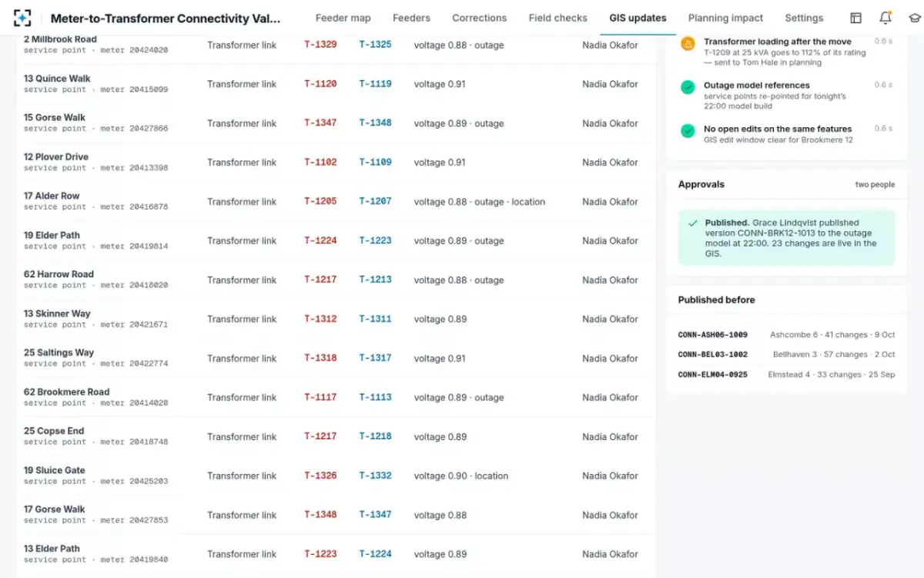Click green check beside Outage model references
This screenshot has height=578, width=924.
point(688,88)
